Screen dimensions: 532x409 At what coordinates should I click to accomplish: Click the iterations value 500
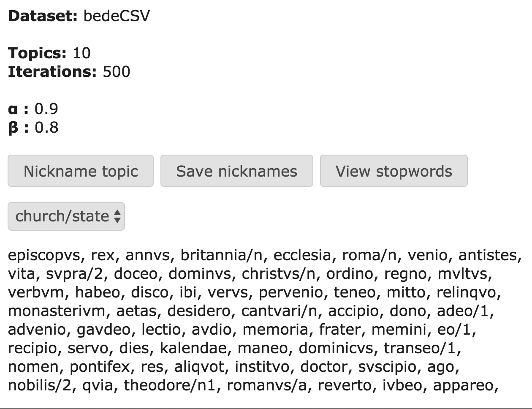tap(117, 71)
